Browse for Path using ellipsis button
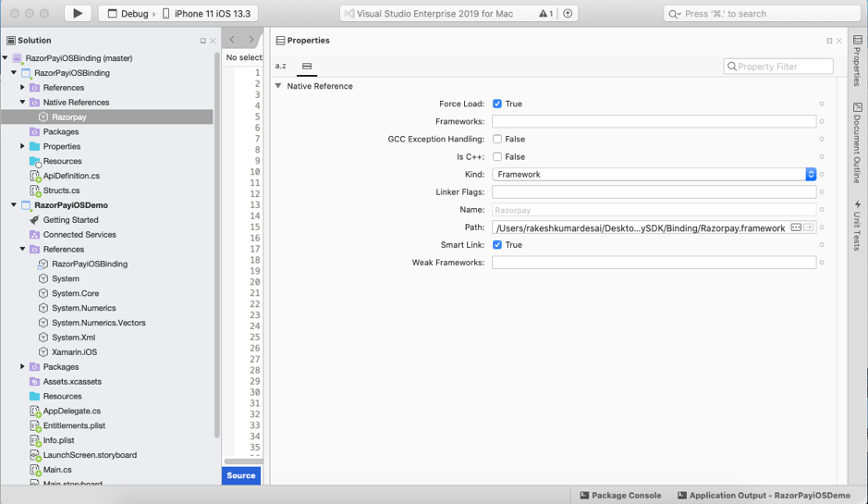 (x=796, y=227)
